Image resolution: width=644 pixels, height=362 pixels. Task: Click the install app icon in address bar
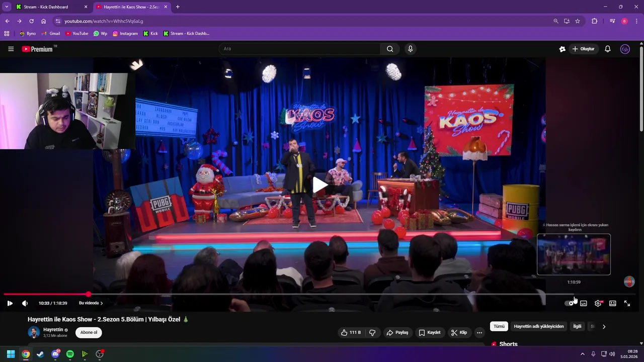pyautogui.click(x=567, y=21)
